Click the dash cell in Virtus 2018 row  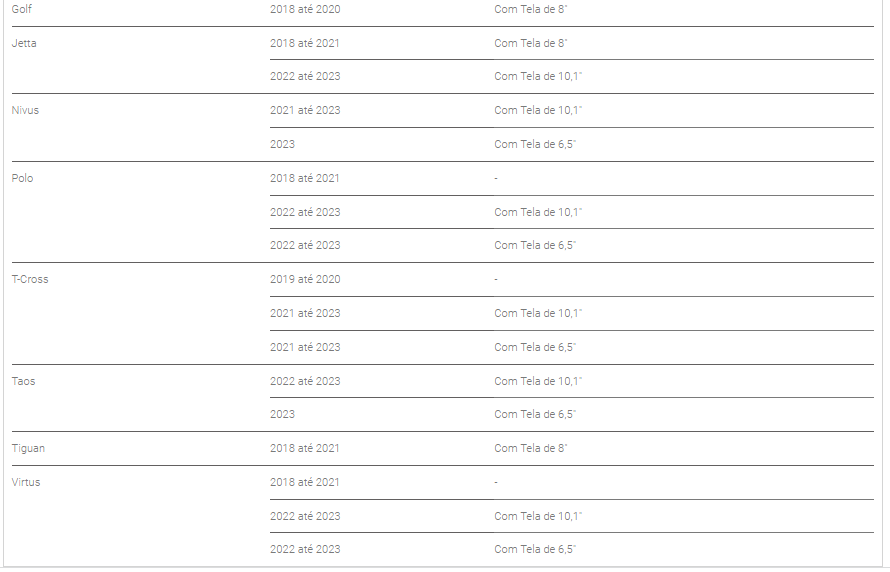[496, 482]
